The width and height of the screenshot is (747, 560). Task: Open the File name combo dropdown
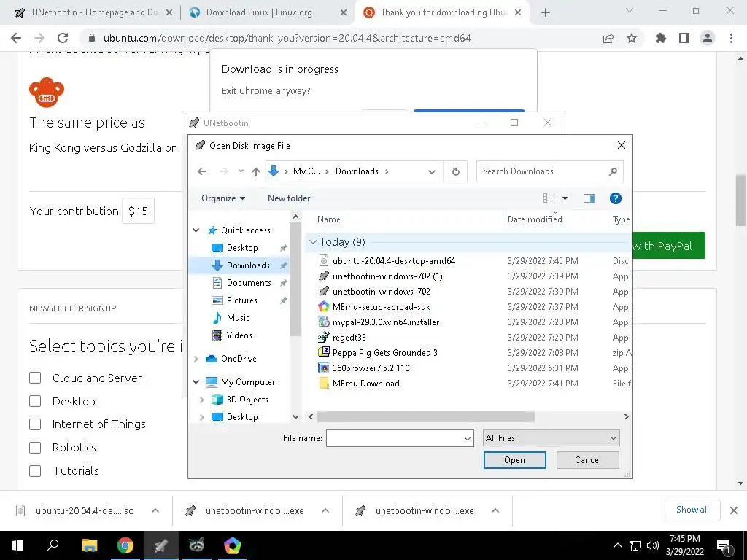[468, 438]
